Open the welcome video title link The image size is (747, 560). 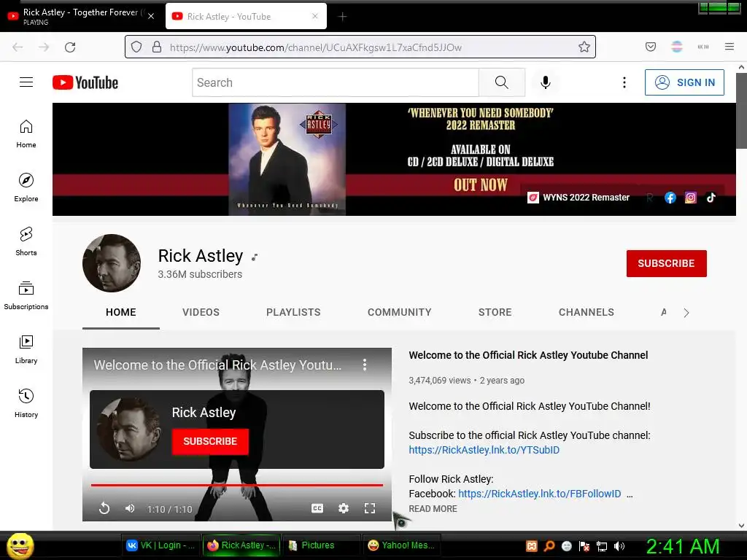(528, 355)
